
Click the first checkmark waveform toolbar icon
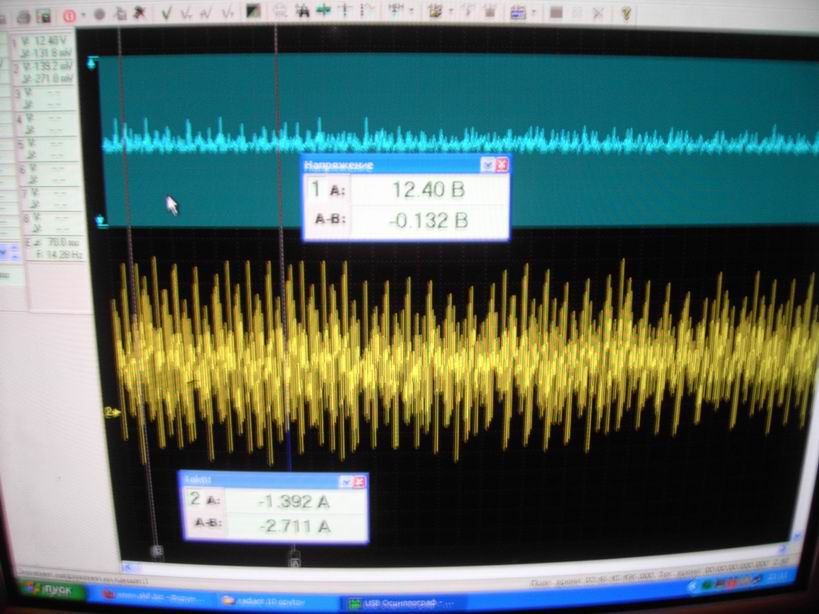[165, 13]
